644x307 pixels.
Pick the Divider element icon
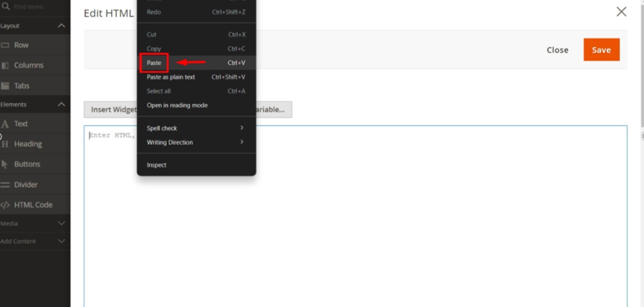click(x=5, y=185)
